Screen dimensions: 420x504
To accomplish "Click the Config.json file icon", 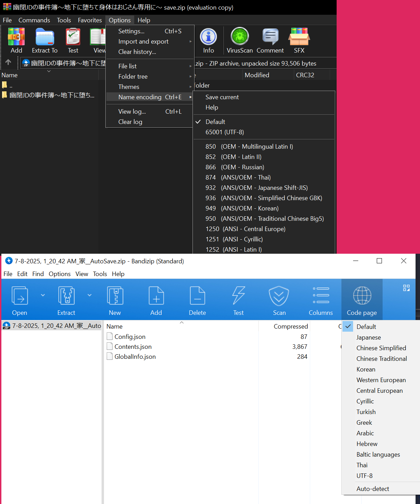I will click(x=109, y=336).
